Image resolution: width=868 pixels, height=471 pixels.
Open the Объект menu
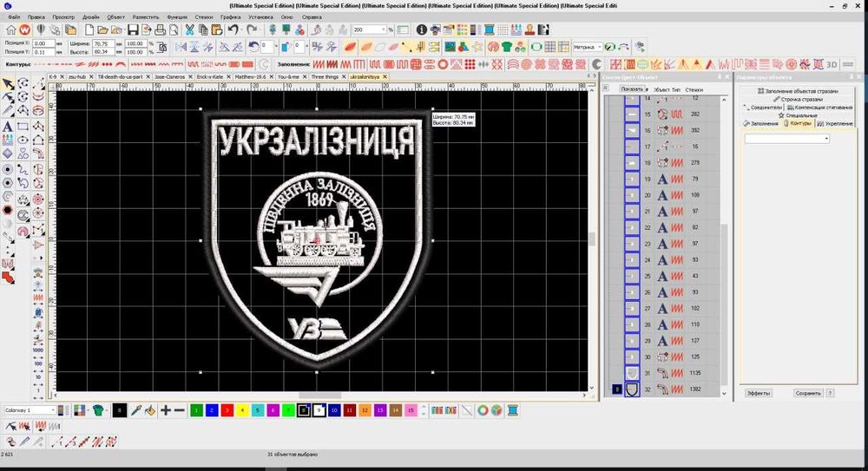tap(115, 17)
